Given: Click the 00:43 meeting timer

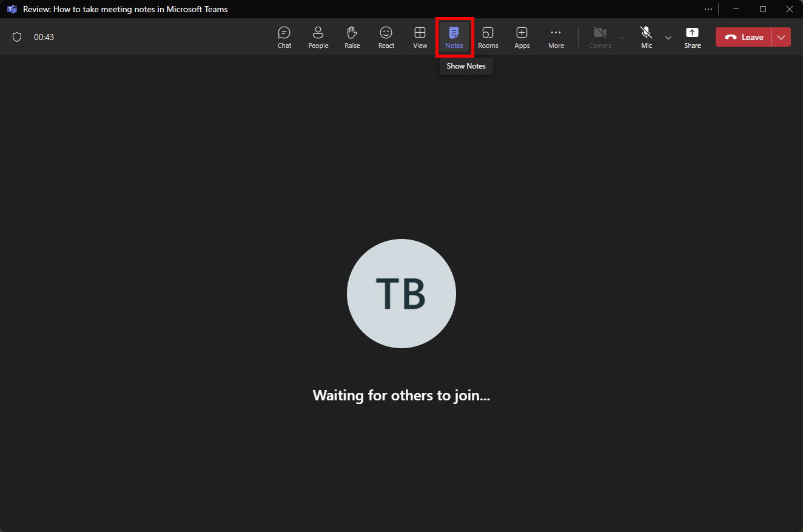Looking at the screenshot, I should click(x=44, y=37).
